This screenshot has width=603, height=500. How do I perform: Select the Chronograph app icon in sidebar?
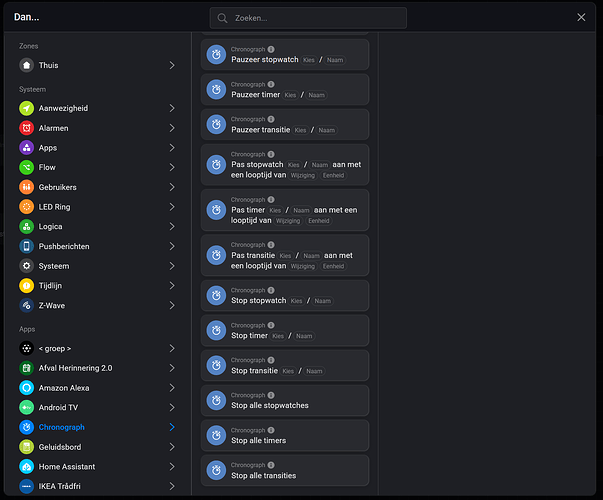click(x=27, y=427)
